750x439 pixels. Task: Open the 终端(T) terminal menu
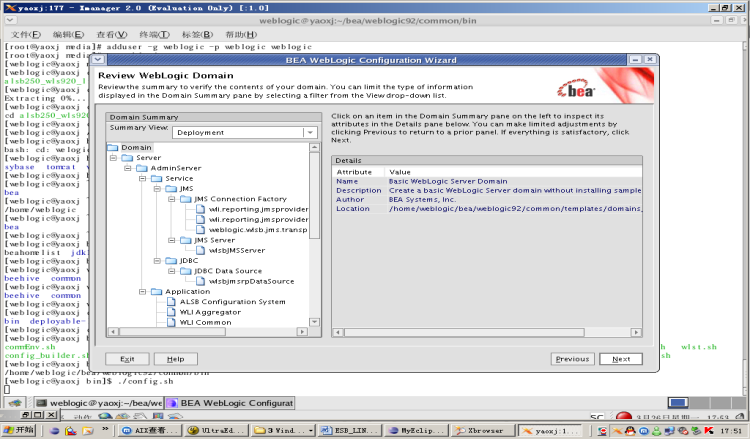tap(154, 34)
